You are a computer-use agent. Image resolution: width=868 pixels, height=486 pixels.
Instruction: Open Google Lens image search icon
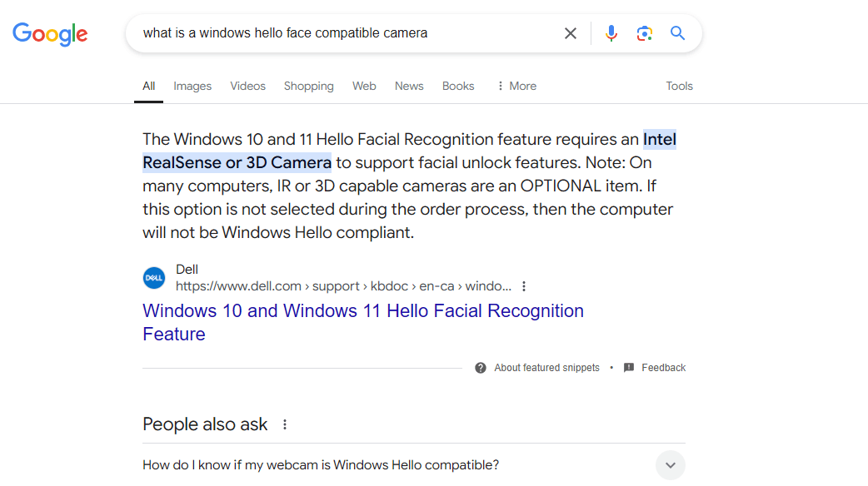[x=644, y=32]
